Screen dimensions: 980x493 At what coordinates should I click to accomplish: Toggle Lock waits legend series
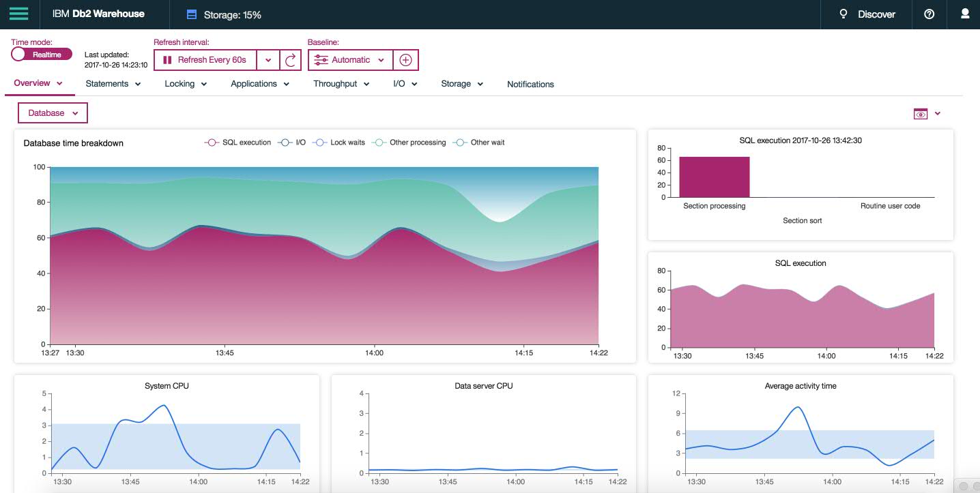pyautogui.click(x=338, y=143)
